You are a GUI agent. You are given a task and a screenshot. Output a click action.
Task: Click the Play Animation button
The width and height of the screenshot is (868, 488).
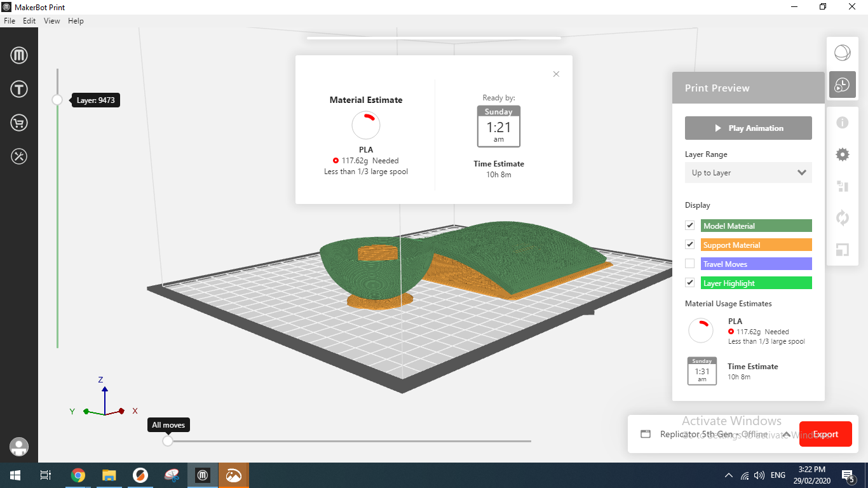point(749,128)
